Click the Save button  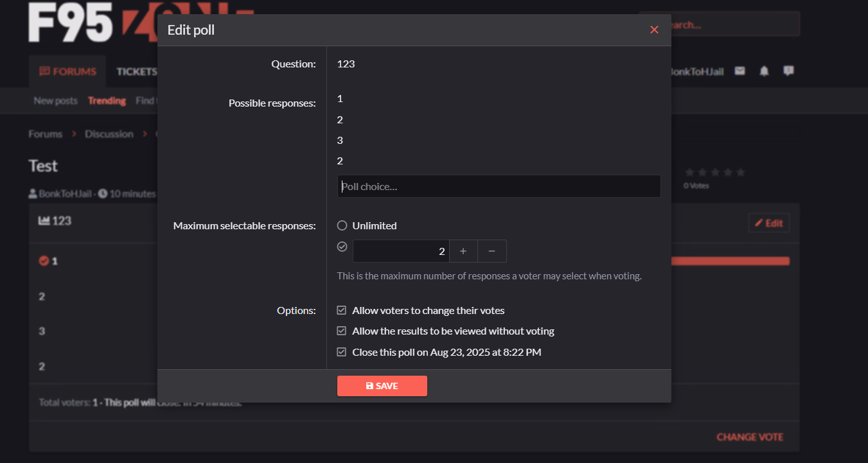tap(382, 386)
